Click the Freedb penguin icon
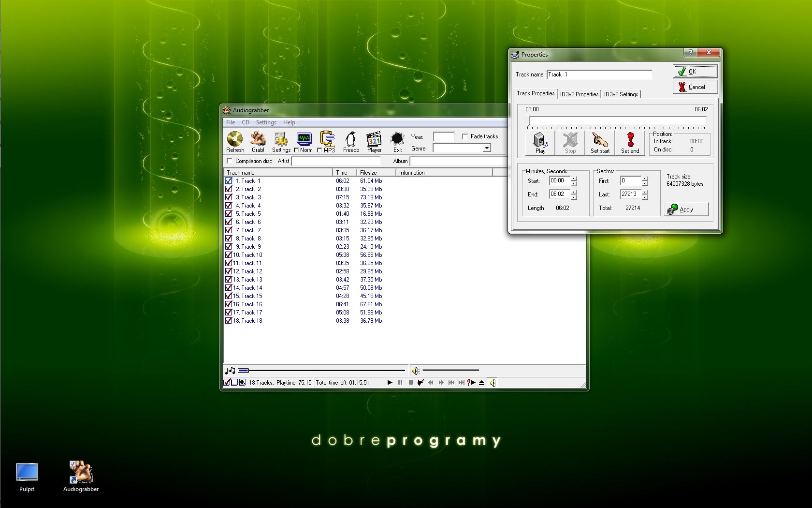Image resolution: width=812 pixels, height=508 pixels. click(351, 139)
